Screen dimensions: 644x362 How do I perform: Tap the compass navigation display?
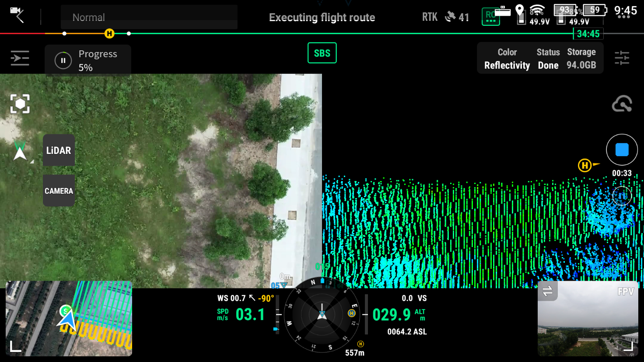coord(322,314)
